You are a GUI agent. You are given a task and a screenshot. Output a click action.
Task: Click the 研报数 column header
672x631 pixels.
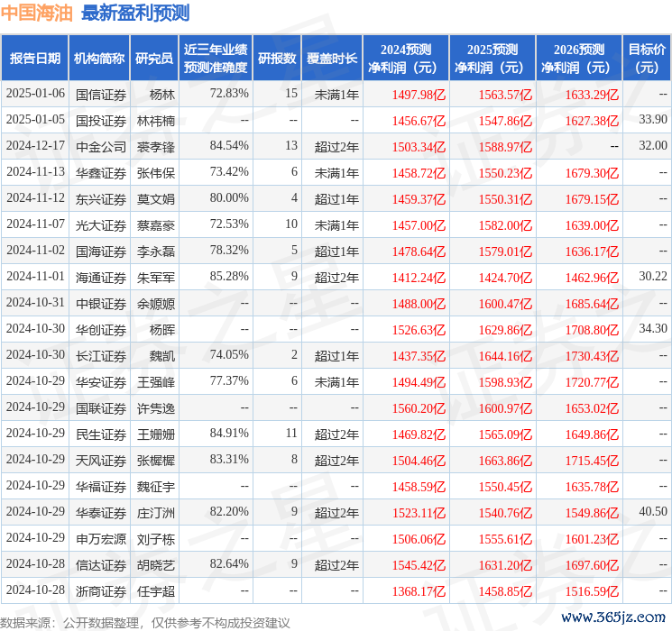click(x=277, y=59)
